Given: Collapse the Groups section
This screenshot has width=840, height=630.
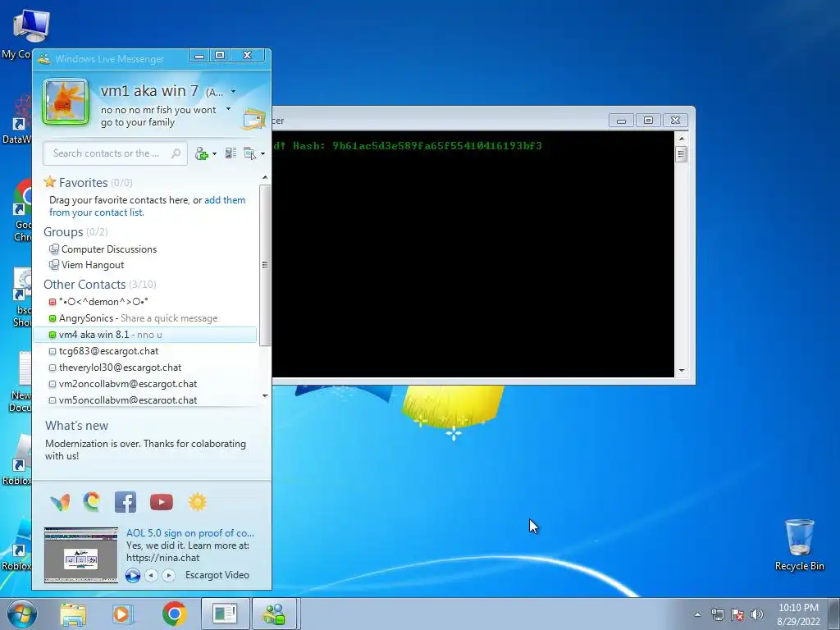Looking at the screenshot, I should [63, 232].
